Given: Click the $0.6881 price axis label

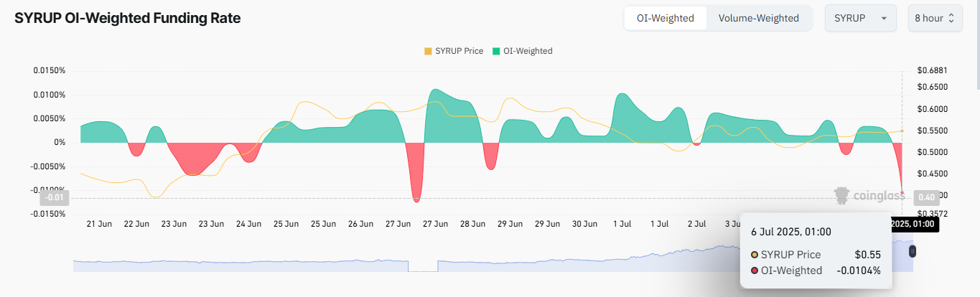Looking at the screenshot, I should point(933,70).
